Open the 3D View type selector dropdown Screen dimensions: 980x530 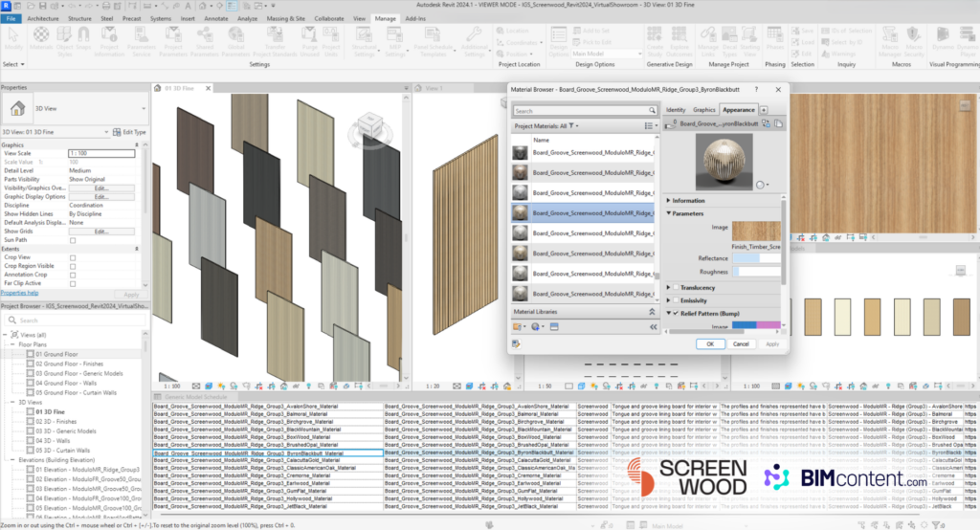click(144, 109)
